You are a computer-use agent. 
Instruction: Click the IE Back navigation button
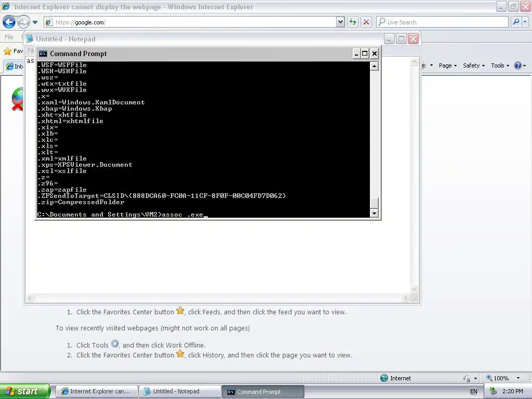(9, 22)
